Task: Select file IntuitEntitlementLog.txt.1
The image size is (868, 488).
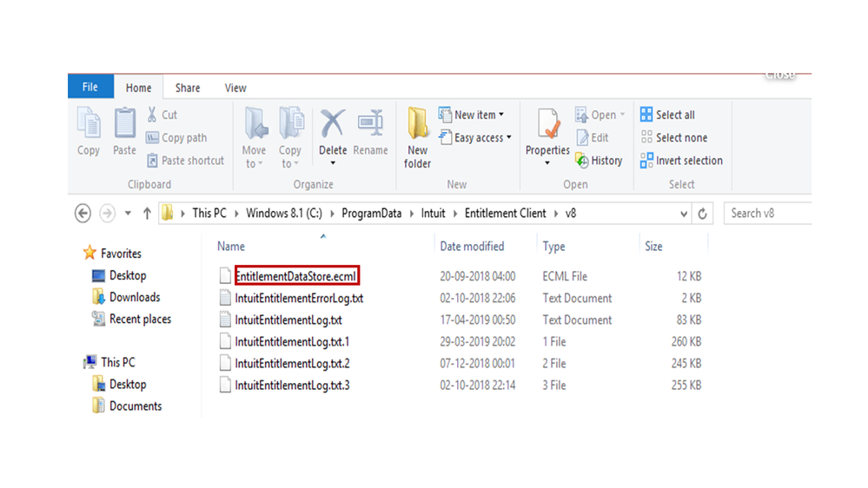Action: [x=292, y=342]
